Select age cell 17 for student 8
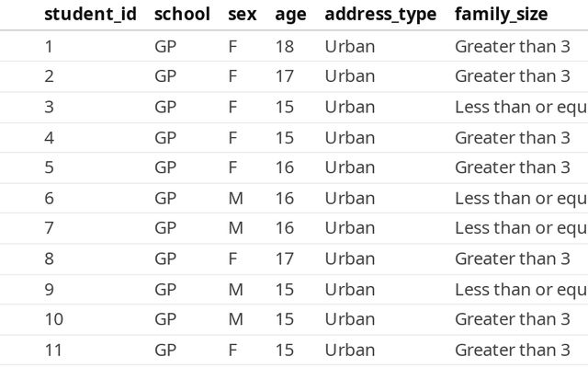The image size is (588, 368). [285, 259]
